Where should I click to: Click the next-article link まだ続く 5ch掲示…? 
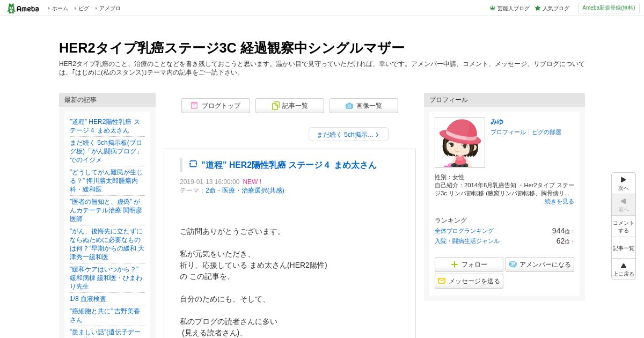348,134
